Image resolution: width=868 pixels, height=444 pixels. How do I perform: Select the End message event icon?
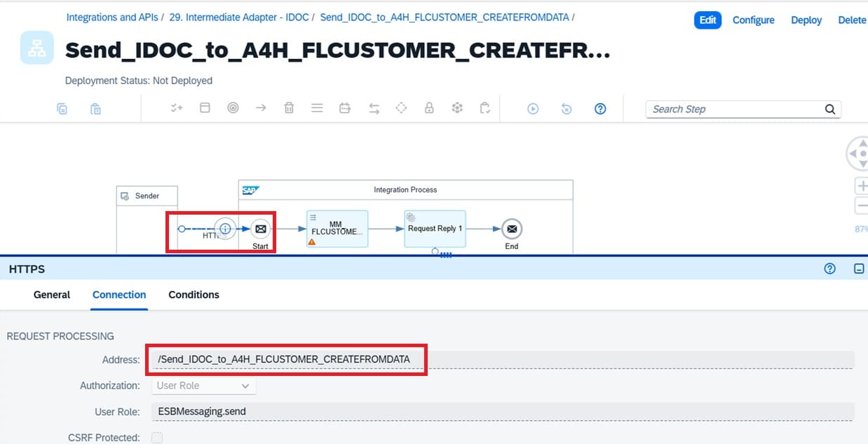point(512,229)
